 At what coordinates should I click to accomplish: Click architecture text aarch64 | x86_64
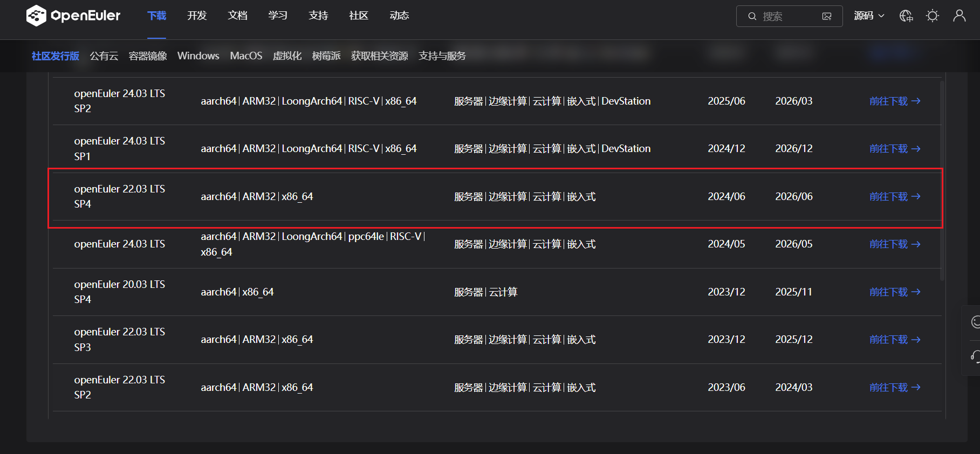pos(237,292)
